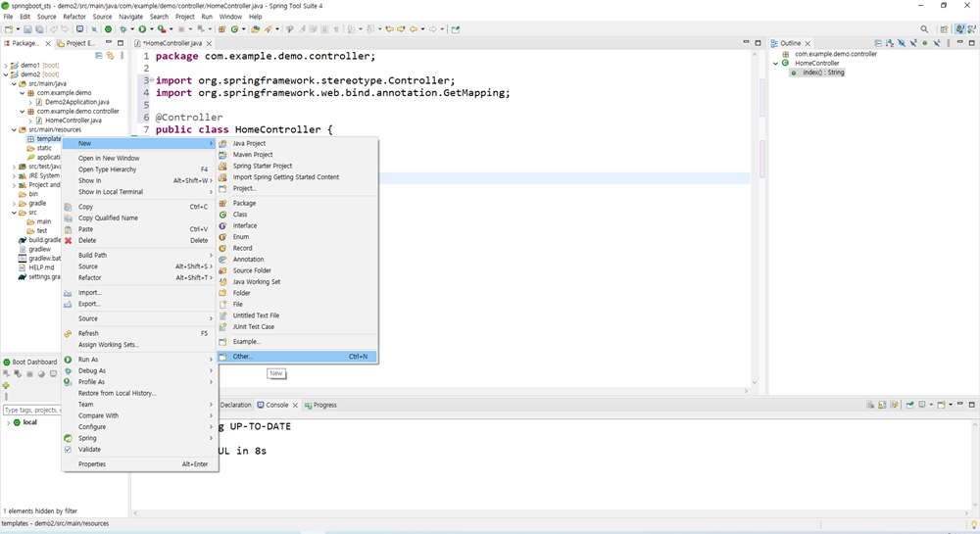Click the Last Edit Location toolbar icon
Screen dimensions: 980x534
pyautogui.click(x=389, y=29)
